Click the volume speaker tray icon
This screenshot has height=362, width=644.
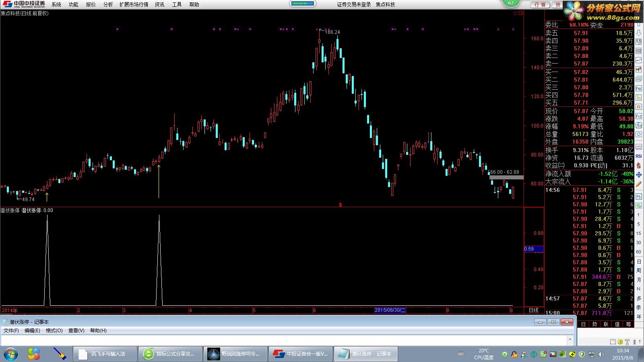601,354
